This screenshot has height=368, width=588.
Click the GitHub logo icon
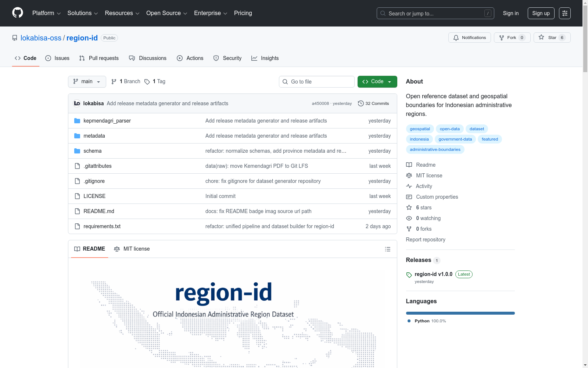coord(18,13)
